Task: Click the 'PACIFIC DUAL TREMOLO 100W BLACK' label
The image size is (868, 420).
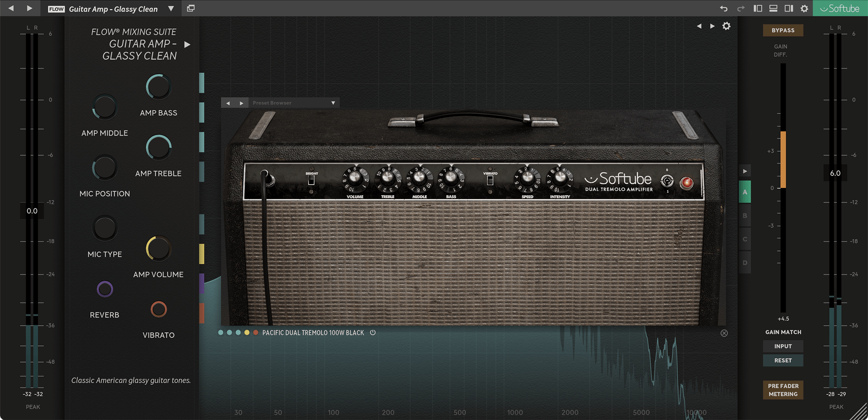Action: click(313, 333)
